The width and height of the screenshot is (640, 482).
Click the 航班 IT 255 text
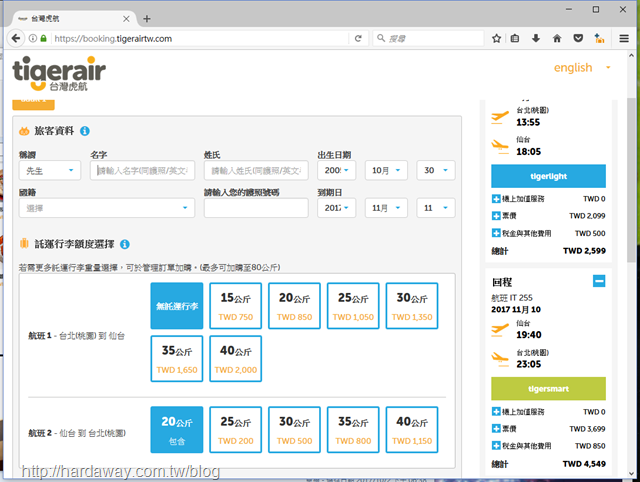[x=512, y=298]
